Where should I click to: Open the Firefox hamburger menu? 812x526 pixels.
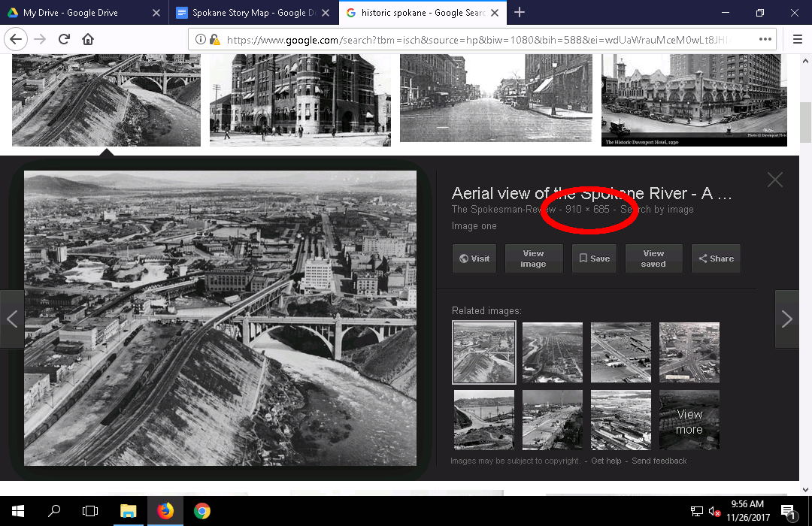(x=798, y=39)
